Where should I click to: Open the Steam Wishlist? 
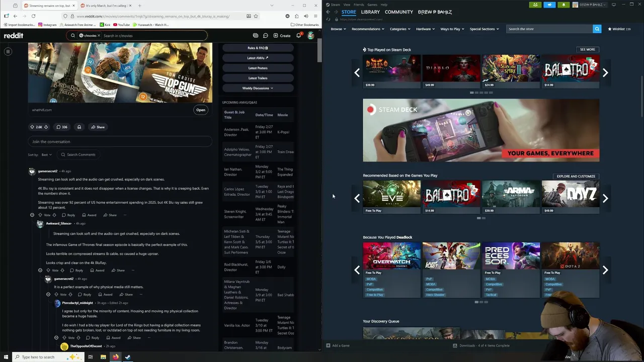pyautogui.click(x=619, y=29)
